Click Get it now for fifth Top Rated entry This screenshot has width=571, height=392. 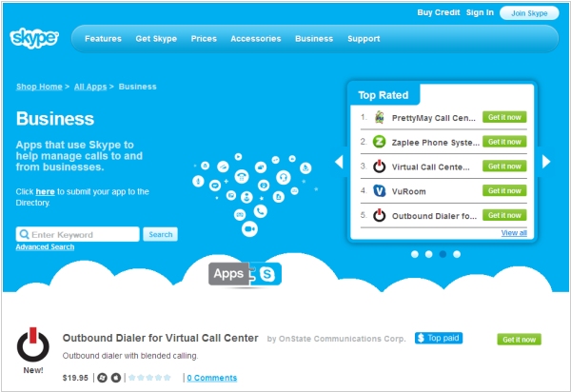504,215
